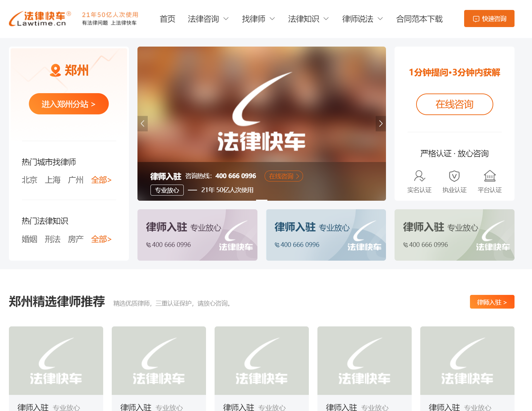This screenshot has width=532, height=411.
Task: Open 合同范本下载 in the navigation bar
Action: (x=419, y=19)
